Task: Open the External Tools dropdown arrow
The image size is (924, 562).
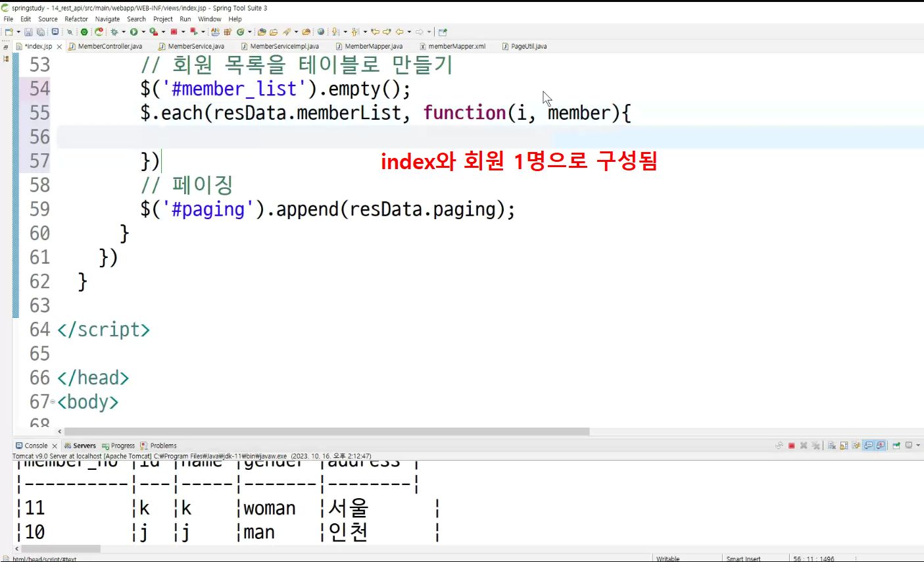Action: click(x=163, y=32)
